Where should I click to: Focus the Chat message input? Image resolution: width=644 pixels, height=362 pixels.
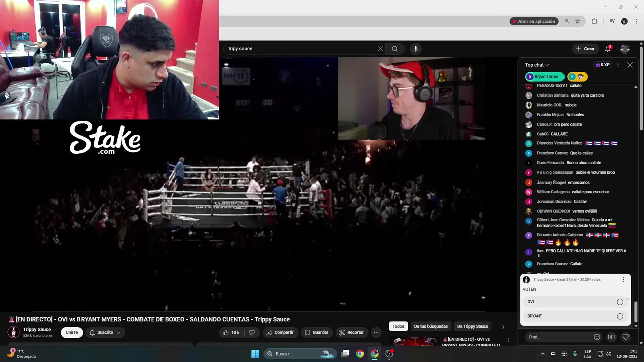click(x=558, y=337)
